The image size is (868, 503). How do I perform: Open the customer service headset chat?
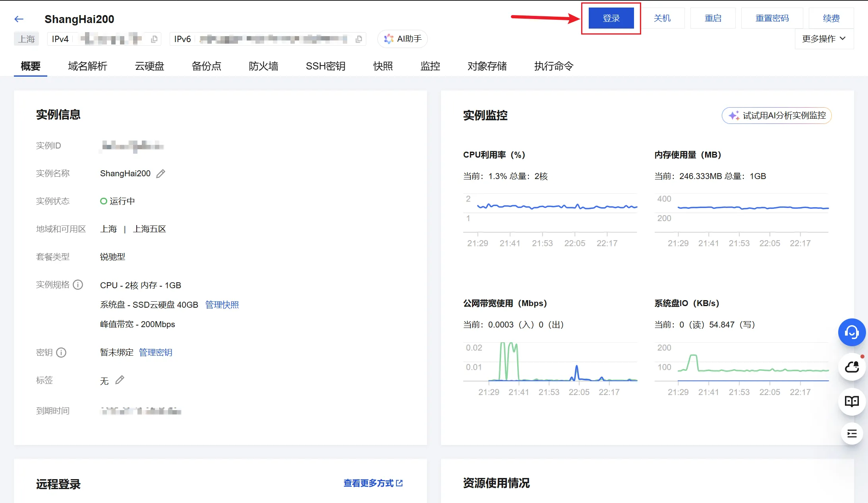[x=851, y=332]
